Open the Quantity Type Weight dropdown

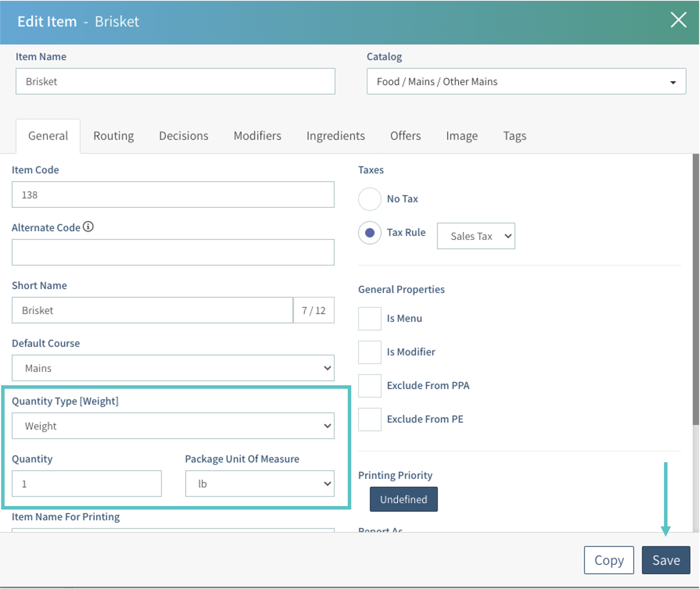[173, 426]
